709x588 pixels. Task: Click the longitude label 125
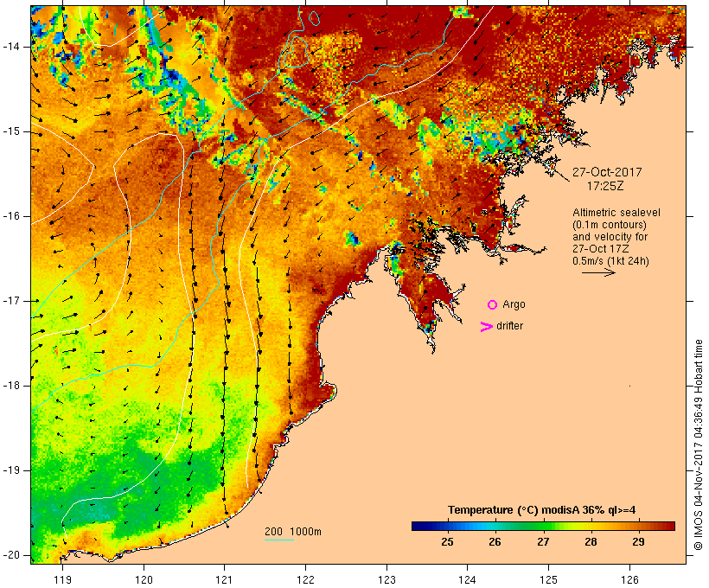tap(548, 579)
